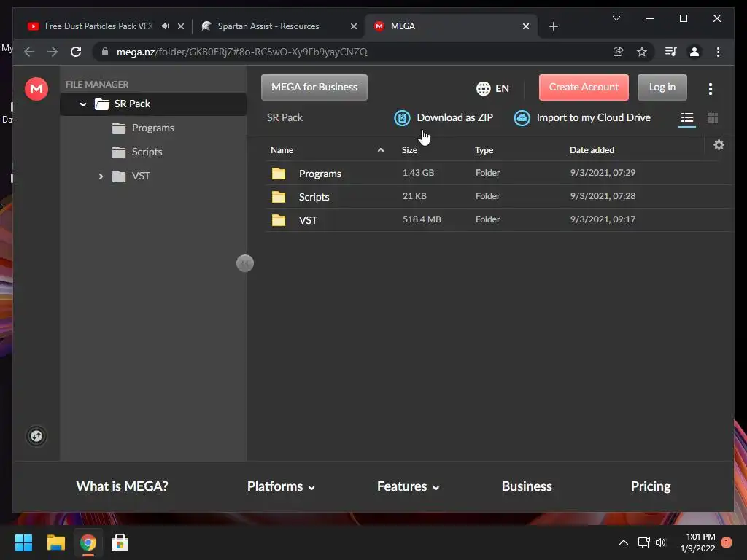Click the Import to Cloud Drive icon
This screenshot has width=747, height=560.
click(522, 117)
